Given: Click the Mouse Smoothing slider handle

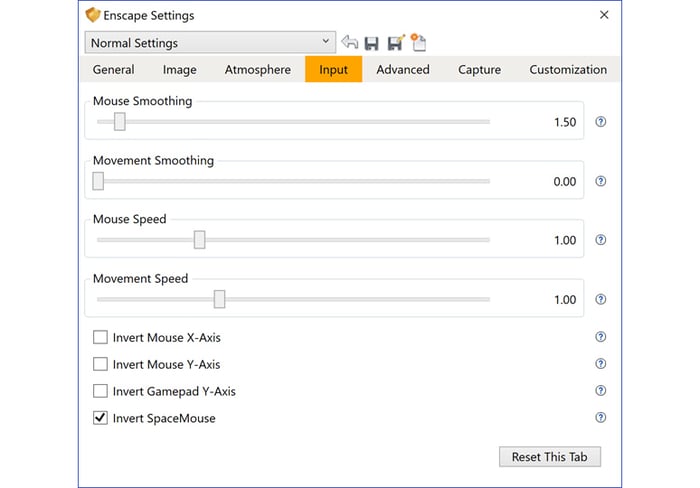Looking at the screenshot, I should pos(119,121).
